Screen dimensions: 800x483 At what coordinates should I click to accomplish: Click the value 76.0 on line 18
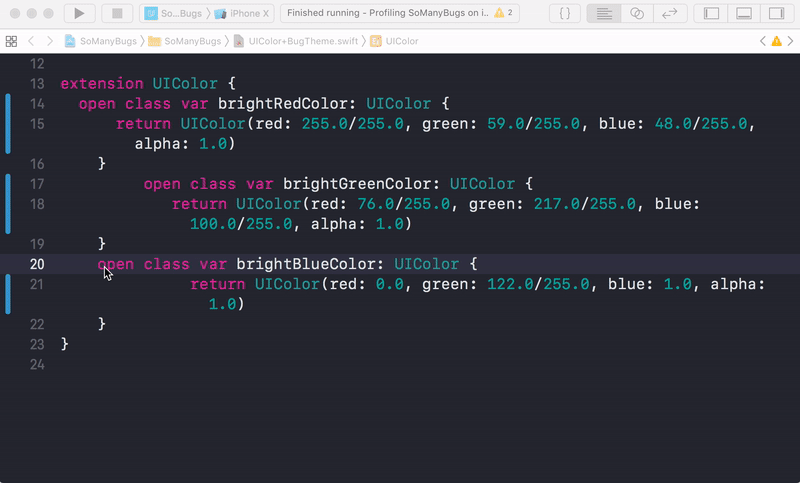coord(376,204)
